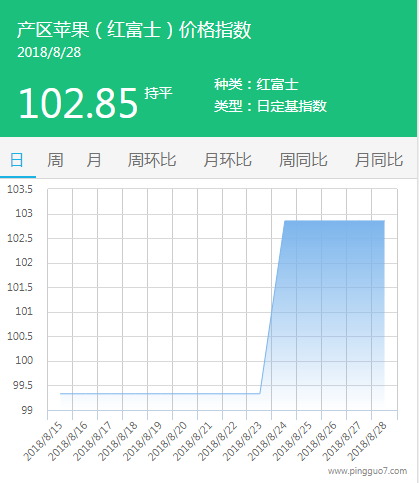This screenshot has height=483, width=419.
Task: Click the 2018/8/21 x-axis label
Action: (x=192, y=441)
